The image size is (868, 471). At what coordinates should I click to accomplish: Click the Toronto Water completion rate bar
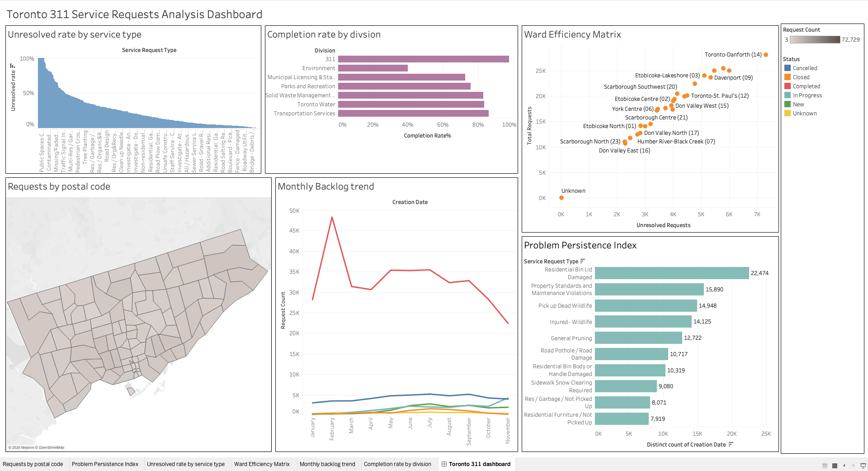(x=411, y=104)
